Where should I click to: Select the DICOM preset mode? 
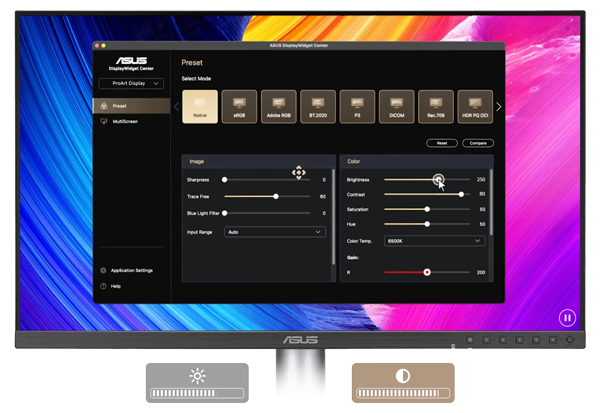point(396,107)
